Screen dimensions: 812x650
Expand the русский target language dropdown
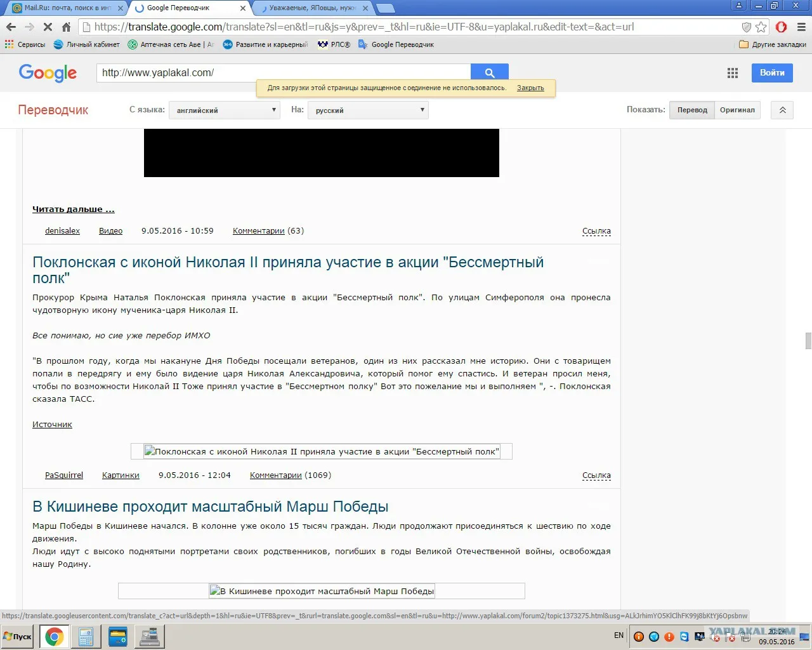pyautogui.click(x=368, y=110)
